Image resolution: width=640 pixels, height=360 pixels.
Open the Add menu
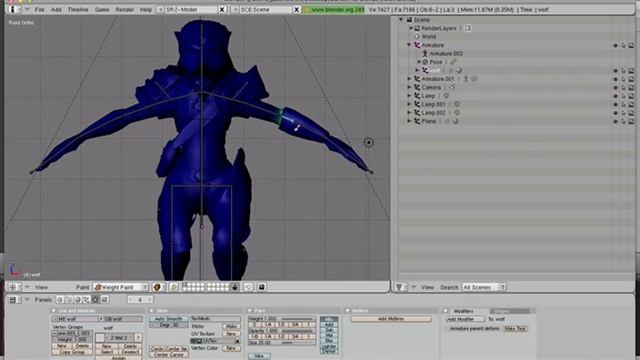56,9
